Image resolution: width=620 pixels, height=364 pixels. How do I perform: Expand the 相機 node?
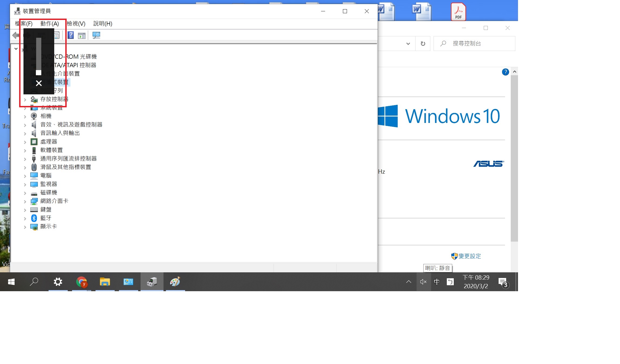click(x=25, y=117)
